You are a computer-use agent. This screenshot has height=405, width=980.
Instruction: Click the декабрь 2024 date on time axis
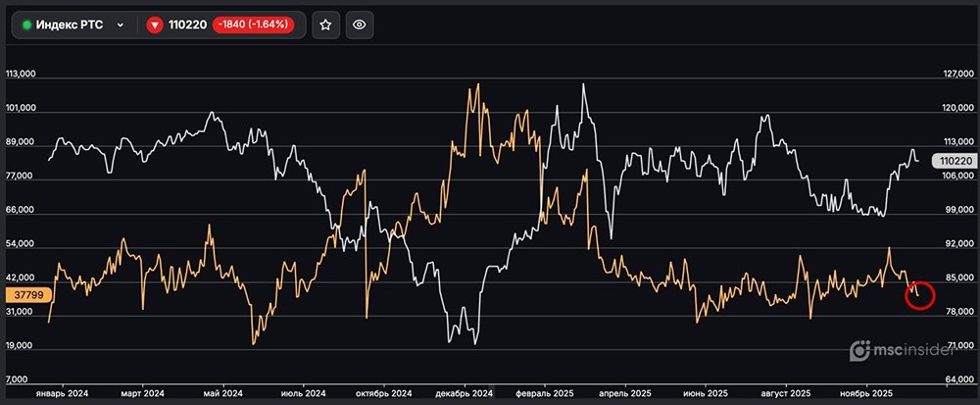point(463,392)
